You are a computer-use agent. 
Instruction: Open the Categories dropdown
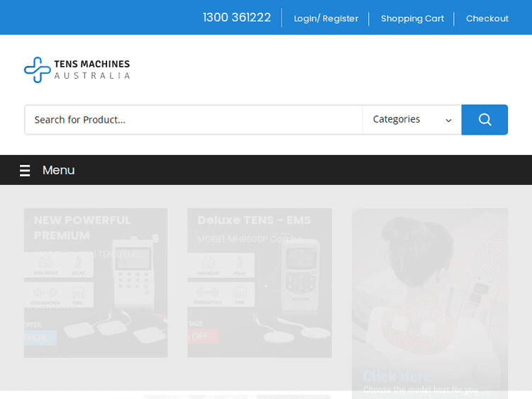tap(411, 120)
